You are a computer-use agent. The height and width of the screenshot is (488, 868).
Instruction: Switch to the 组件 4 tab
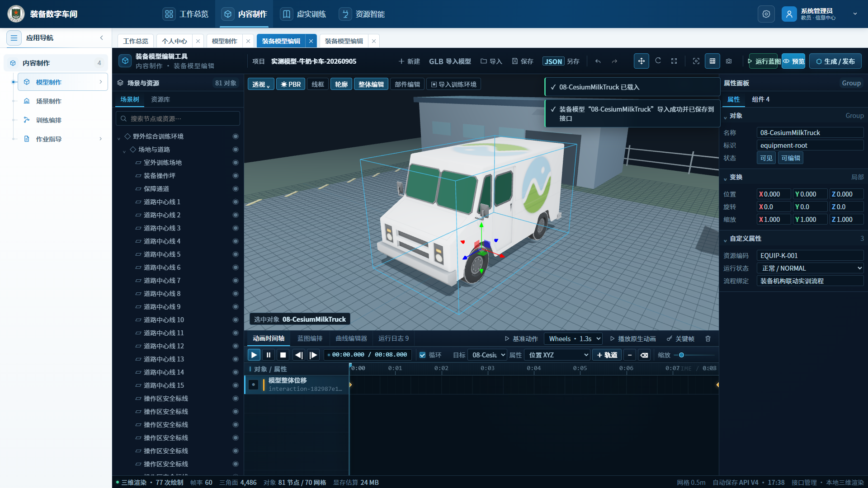pyautogui.click(x=760, y=99)
